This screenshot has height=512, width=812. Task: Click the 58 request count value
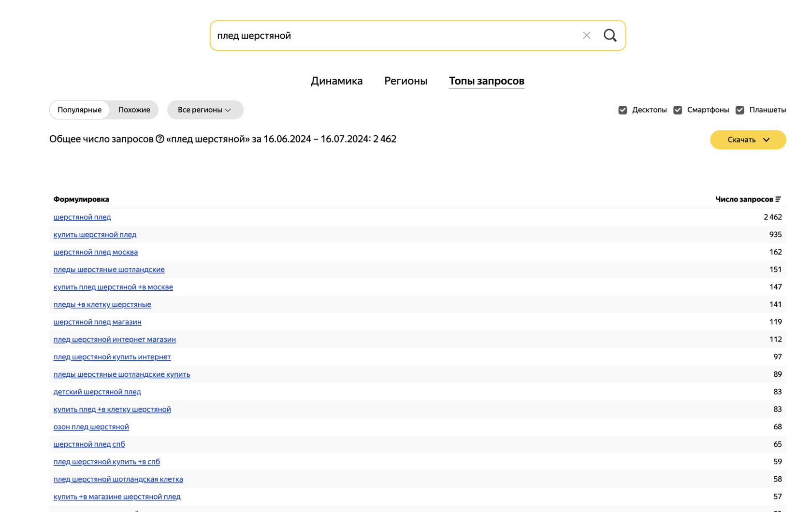click(777, 479)
